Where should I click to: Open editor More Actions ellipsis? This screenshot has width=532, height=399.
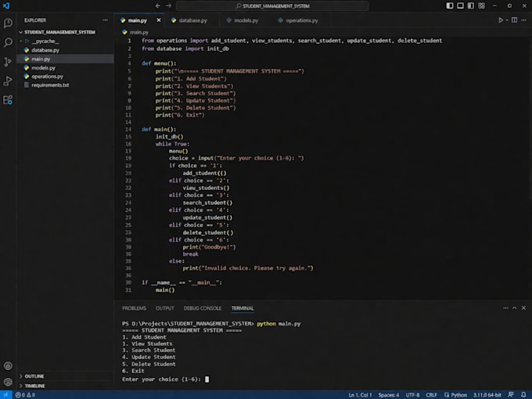tap(524, 20)
